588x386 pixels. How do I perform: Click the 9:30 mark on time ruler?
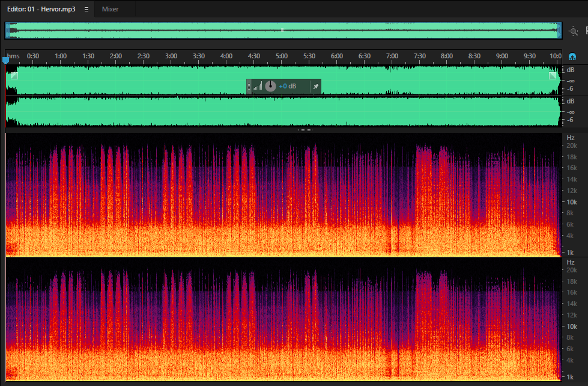[530, 57]
